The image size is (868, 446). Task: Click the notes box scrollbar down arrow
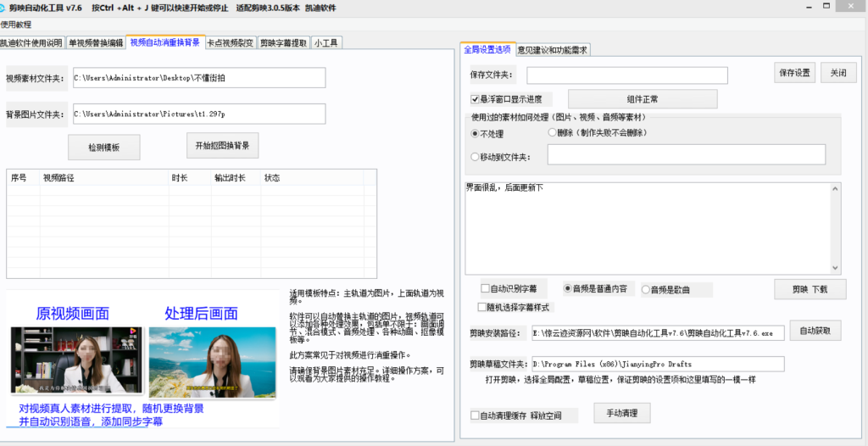point(837,268)
